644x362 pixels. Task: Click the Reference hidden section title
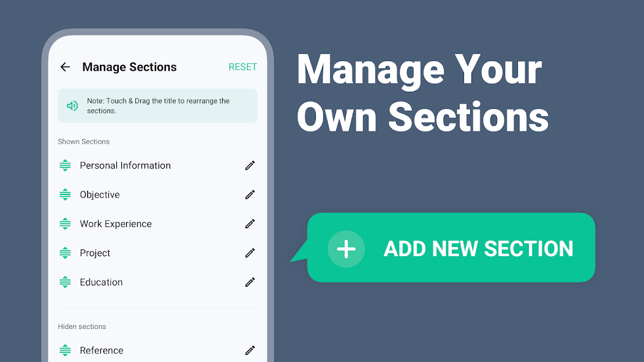click(x=102, y=350)
